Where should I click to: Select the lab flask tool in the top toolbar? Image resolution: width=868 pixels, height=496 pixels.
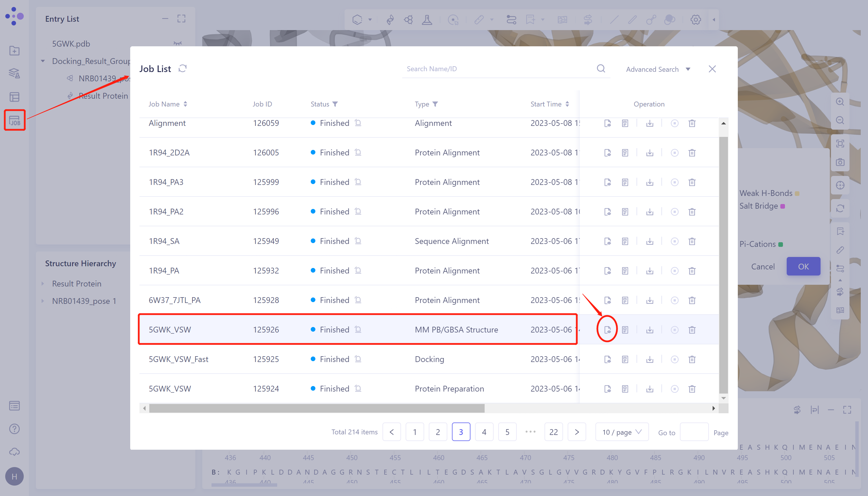pos(427,19)
